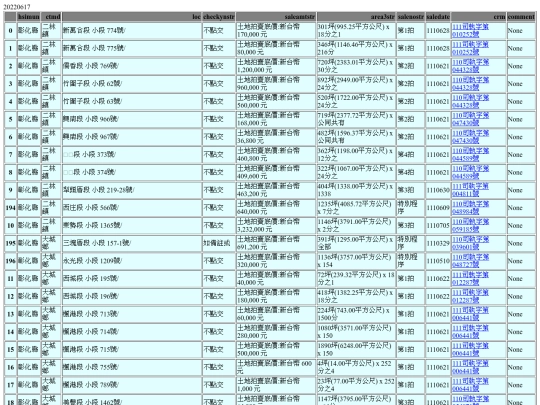Click the saledate cell 1110630

coord(438,190)
